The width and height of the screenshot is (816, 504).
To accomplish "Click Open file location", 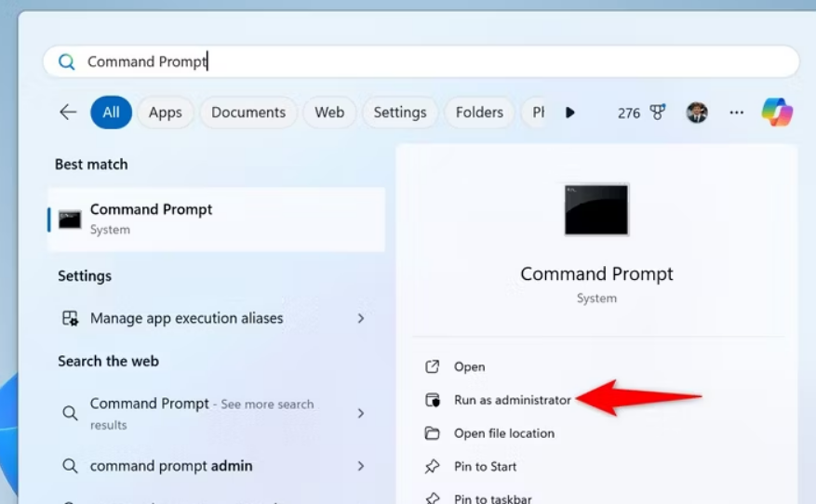I will 503,433.
